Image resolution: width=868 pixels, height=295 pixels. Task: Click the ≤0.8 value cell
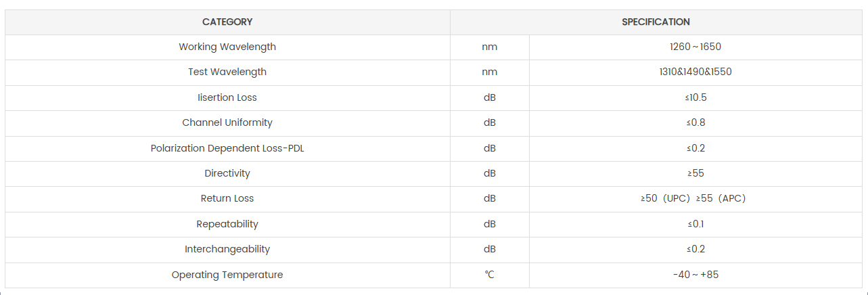695,122
